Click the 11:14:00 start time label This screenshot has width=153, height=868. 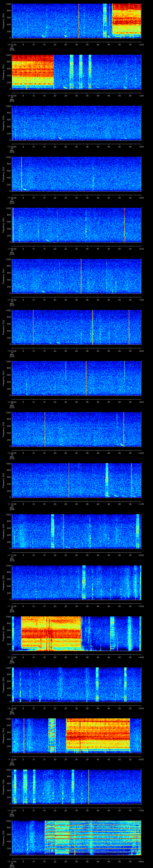point(12,708)
